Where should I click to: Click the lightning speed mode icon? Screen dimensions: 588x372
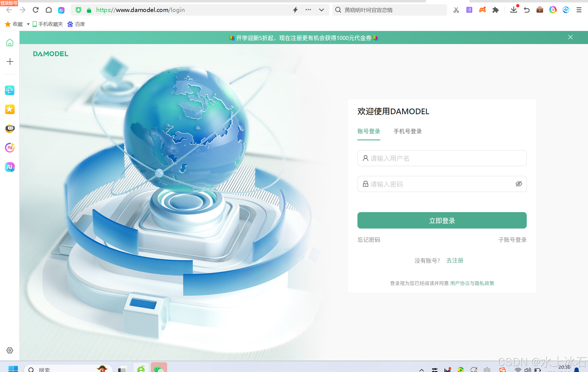pyautogui.click(x=295, y=10)
